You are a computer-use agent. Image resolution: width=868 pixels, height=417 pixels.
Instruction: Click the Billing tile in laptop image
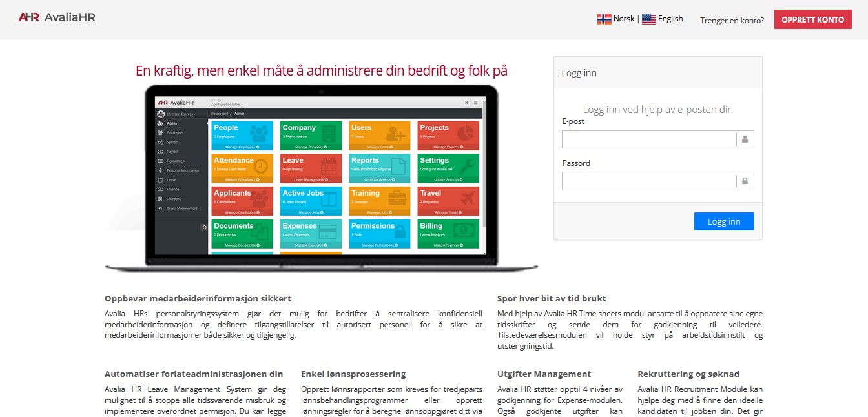448,234
